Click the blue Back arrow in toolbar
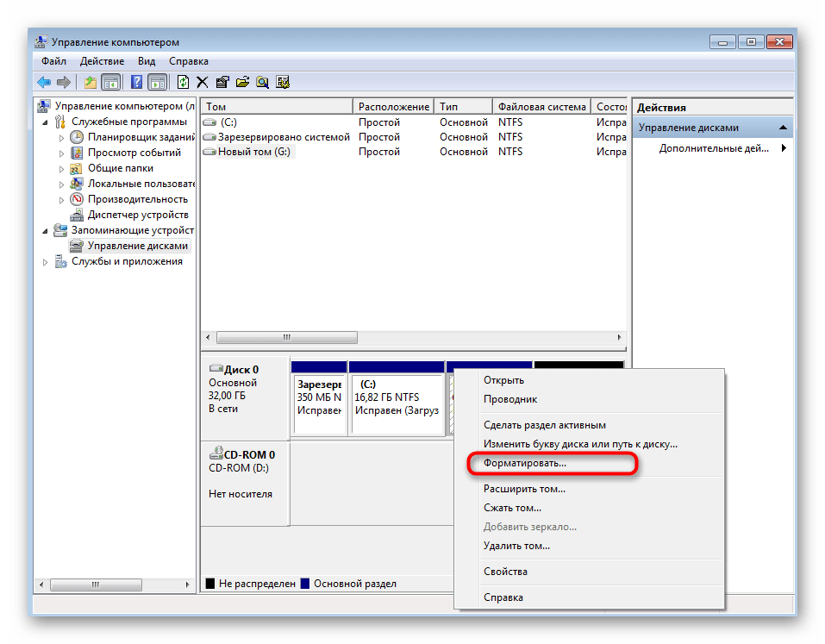The height and width of the screenshot is (644, 825). pos(44,82)
